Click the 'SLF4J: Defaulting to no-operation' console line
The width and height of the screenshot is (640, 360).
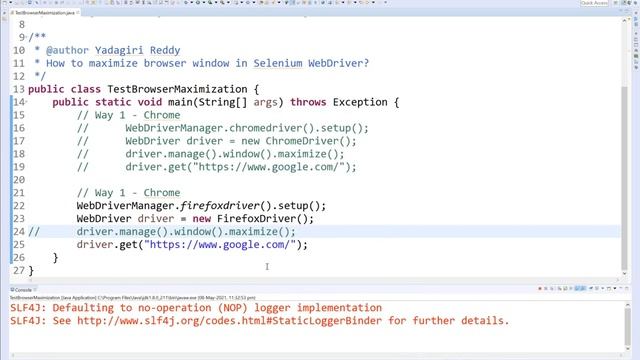click(x=196, y=308)
